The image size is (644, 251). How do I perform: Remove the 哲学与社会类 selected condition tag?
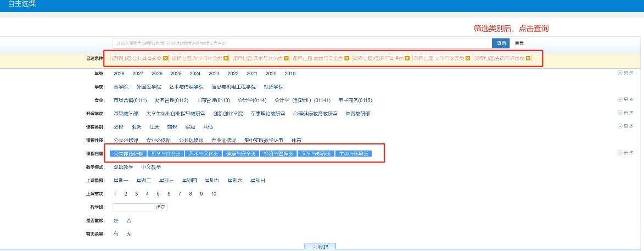coord(226,58)
